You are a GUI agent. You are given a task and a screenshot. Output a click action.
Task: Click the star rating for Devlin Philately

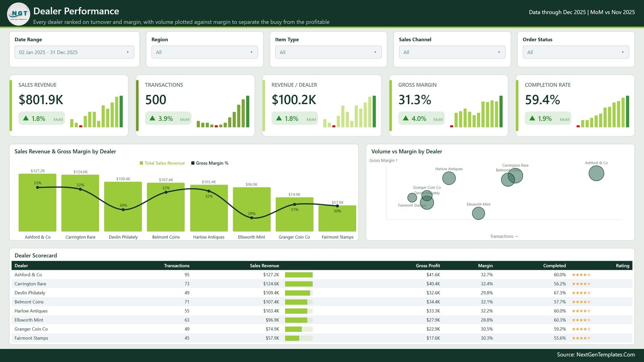[x=581, y=293]
